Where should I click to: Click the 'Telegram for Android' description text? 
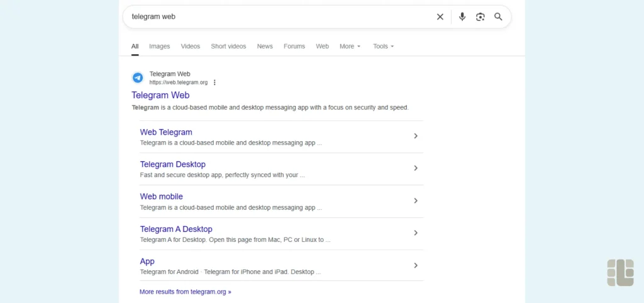coord(230,272)
